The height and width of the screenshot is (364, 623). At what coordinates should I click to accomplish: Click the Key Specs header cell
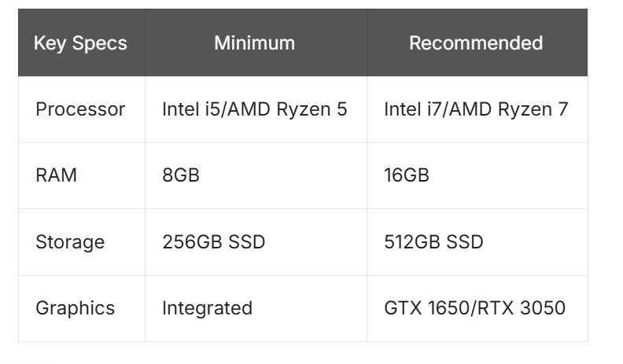click(80, 42)
